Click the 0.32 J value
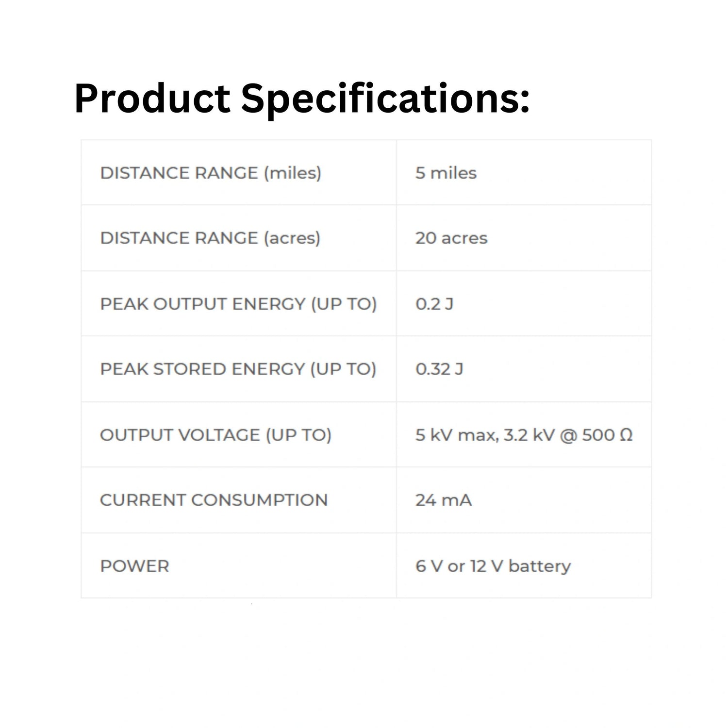The width and height of the screenshot is (728, 728). (x=439, y=369)
